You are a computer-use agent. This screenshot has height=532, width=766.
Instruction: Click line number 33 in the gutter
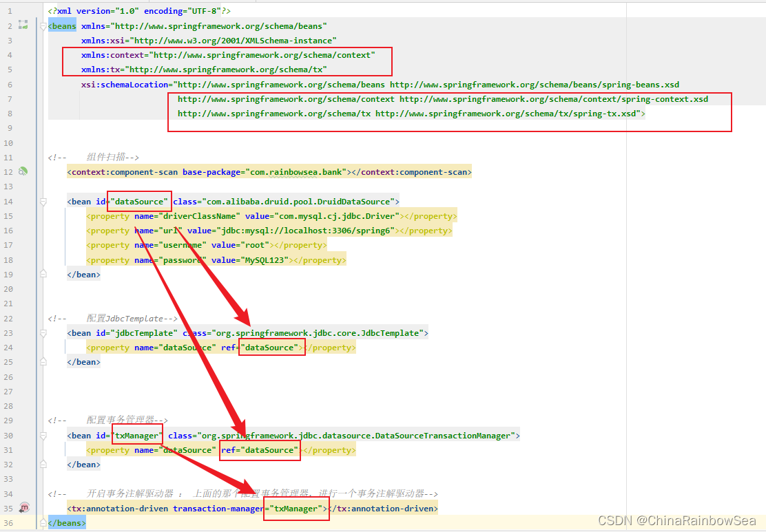point(8,479)
